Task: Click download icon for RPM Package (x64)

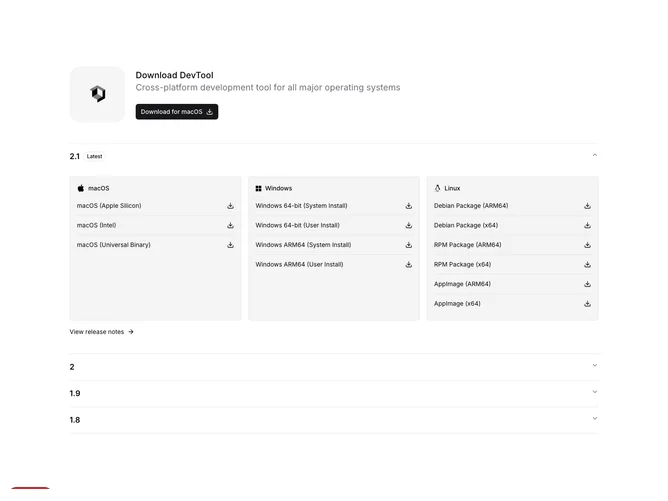Action: (x=587, y=265)
